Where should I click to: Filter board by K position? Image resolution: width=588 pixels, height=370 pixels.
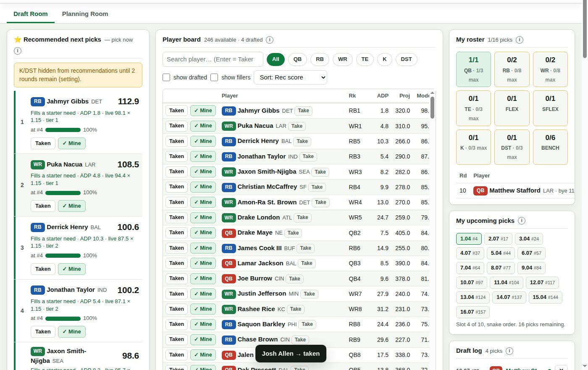point(384,59)
